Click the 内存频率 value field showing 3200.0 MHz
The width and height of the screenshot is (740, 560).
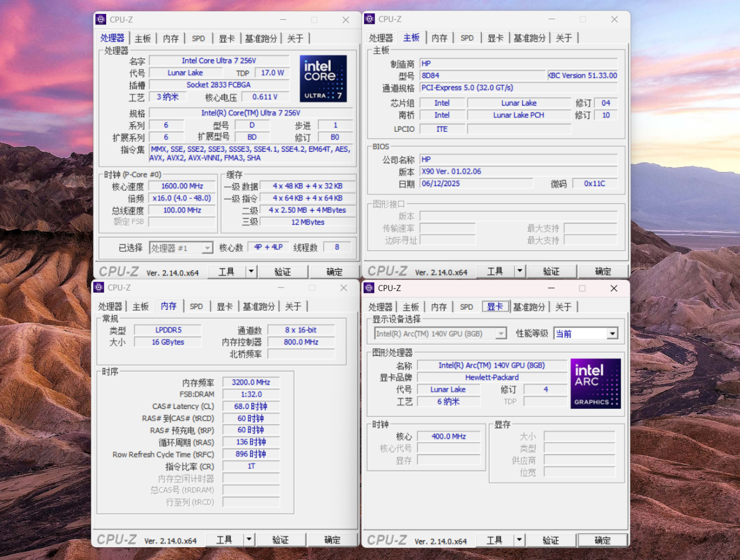point(251,382)
